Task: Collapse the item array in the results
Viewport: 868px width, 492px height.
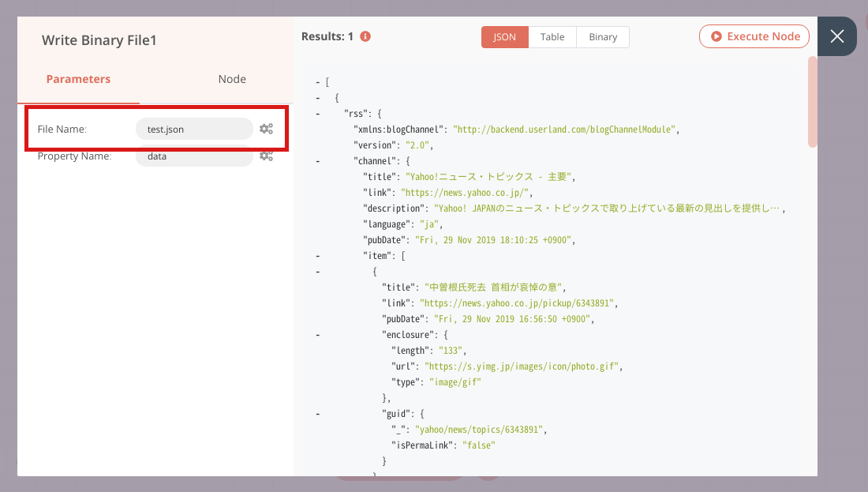Action: tap(317, 255)
